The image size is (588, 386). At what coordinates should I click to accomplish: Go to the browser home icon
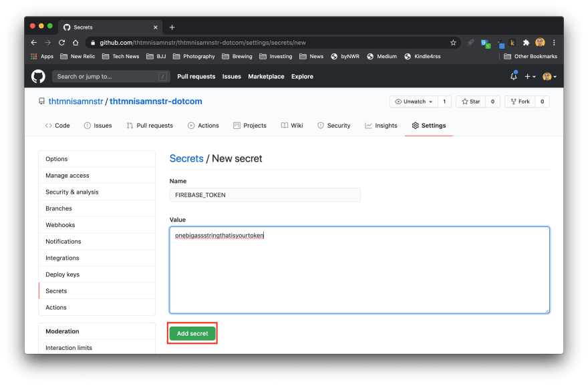click(76, 43)
